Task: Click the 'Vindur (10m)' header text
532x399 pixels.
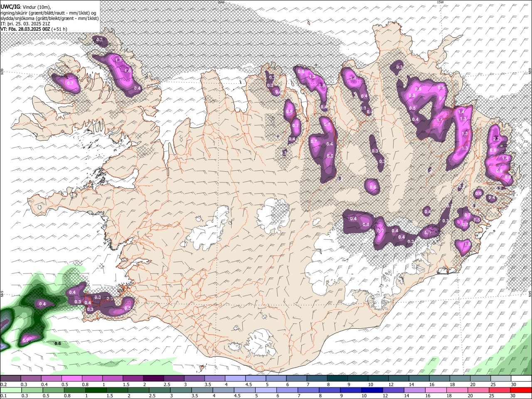Action: point(36,7)
